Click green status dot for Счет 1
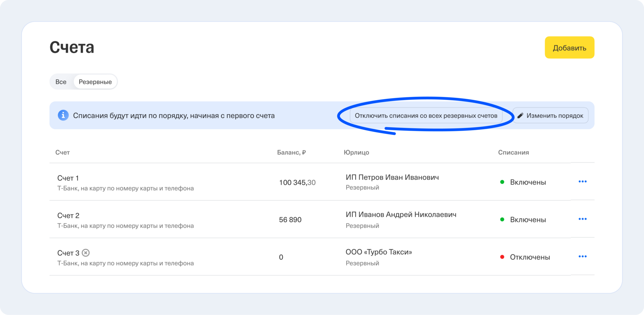Viewport: 644px width, 315px height. pyautogui.click(x=502, y=182)
